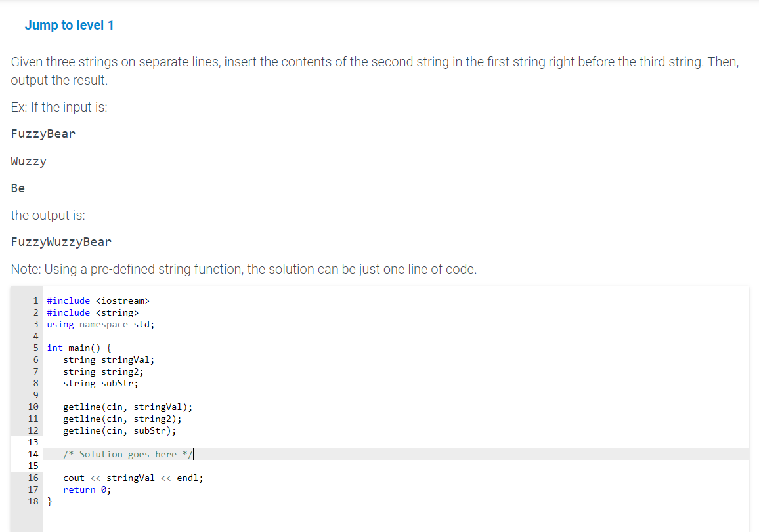Click the getline(cin, string2) line
This screenshot has height=532, width=759.
click(x=123, y=419)
